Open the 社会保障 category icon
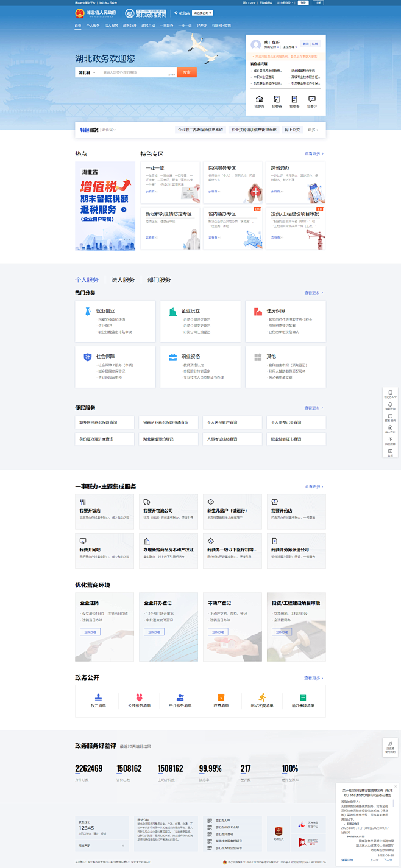The width and height of the screenshot is (401, 868). (x=88, y=356)
